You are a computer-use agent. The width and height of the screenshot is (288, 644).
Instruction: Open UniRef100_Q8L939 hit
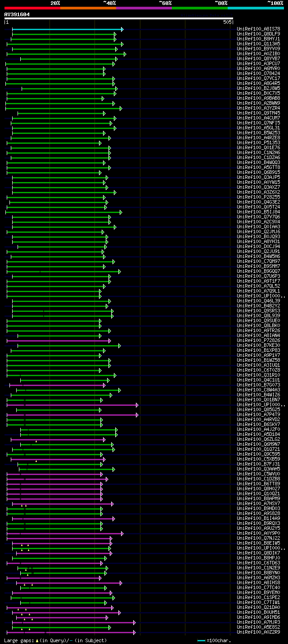[x=258, y=316]
